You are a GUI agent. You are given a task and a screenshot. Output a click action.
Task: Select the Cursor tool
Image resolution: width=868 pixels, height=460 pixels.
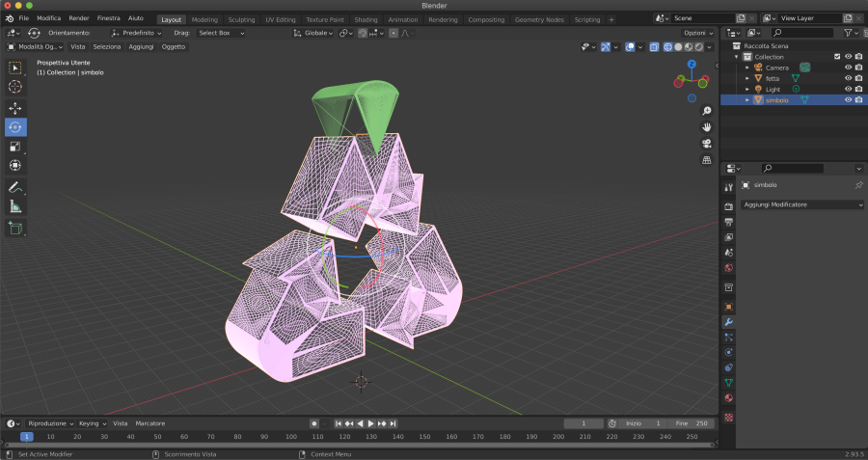pyautogui.click(x=15, y=87)
